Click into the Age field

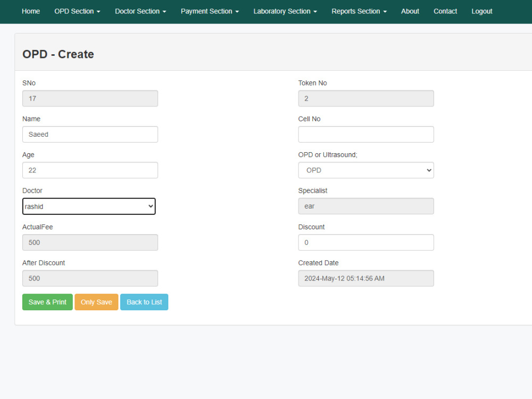tap(89, 170)
